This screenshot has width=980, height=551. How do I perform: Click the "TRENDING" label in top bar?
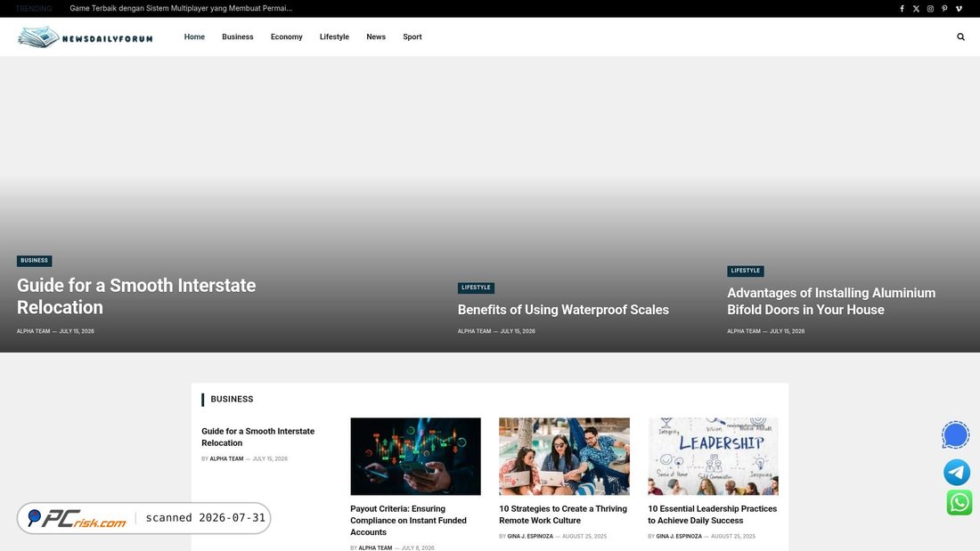point(34,9)
